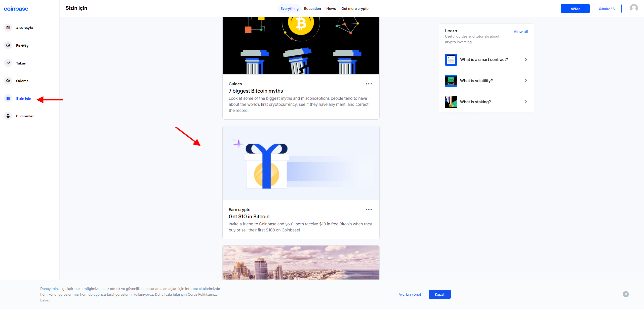
Task: Click the Bildirimler notifications bell icon
Action: (x=8, y=116)
